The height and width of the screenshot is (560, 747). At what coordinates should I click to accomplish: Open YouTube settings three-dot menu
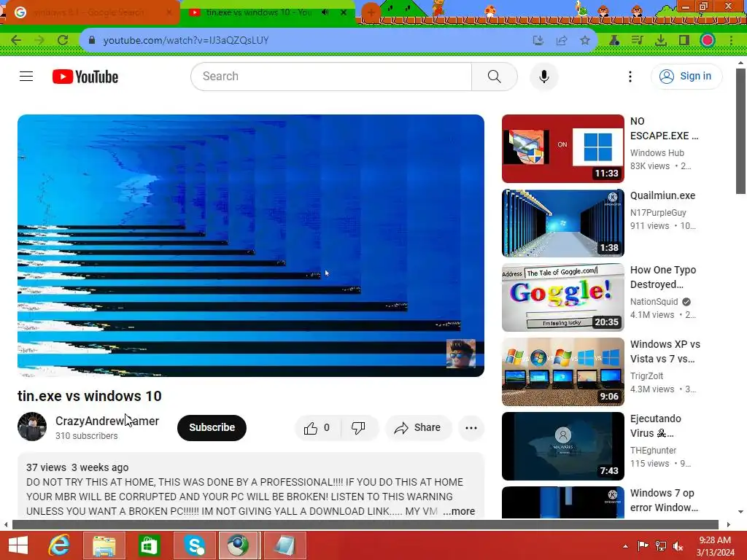point(630,76)
